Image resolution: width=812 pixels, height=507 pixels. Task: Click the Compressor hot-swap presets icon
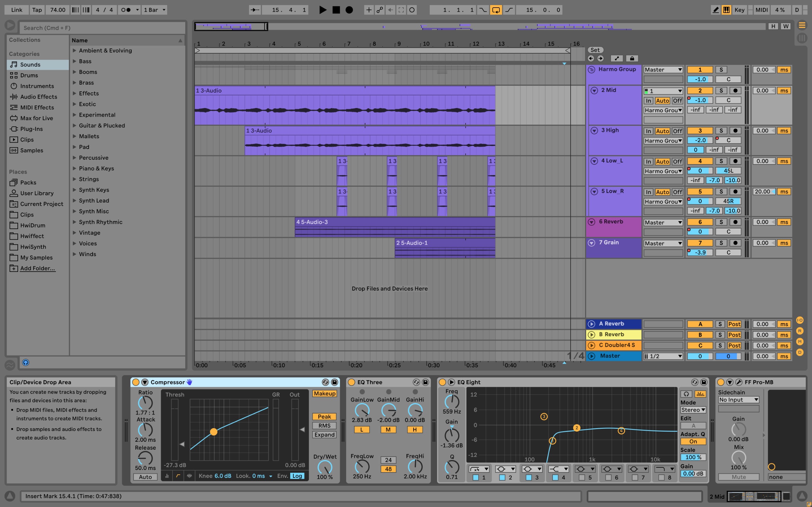point(325,382)
